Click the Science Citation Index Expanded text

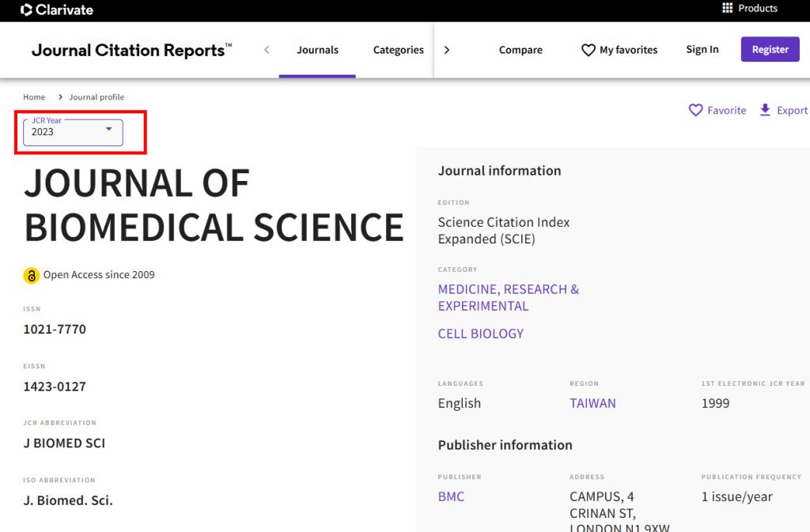point(504,231)
